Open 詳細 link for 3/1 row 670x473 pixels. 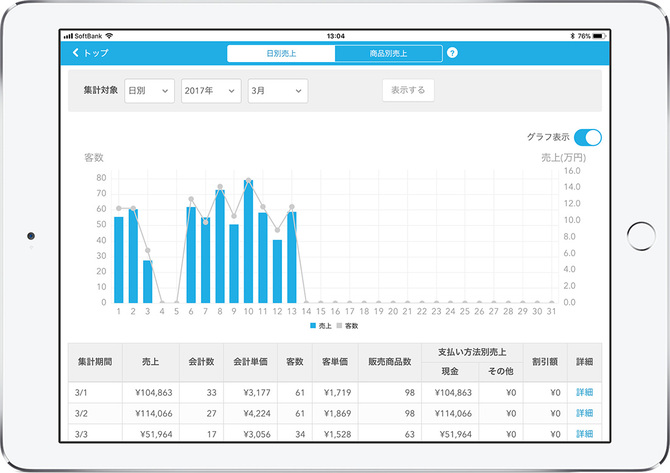click(x=584, y=392)
